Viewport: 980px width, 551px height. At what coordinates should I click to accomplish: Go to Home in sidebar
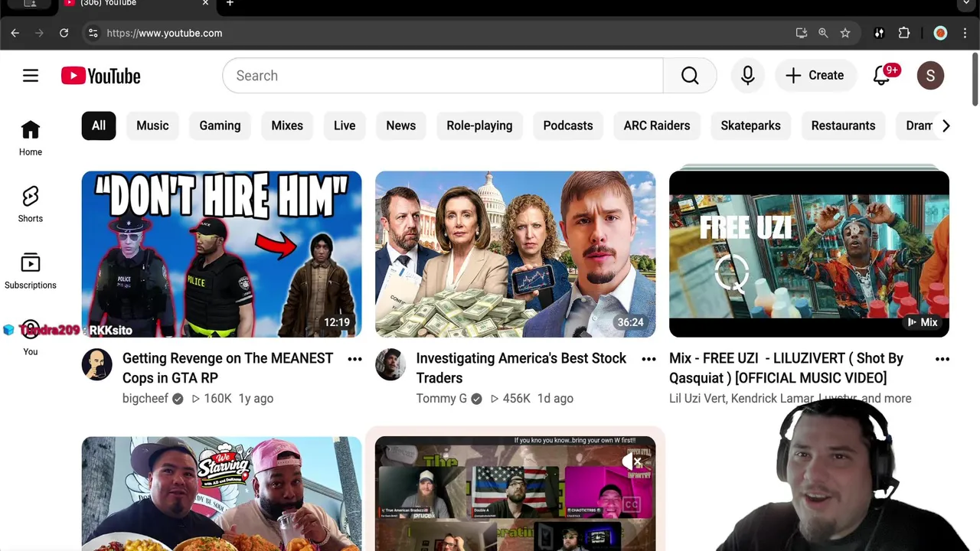31,139
